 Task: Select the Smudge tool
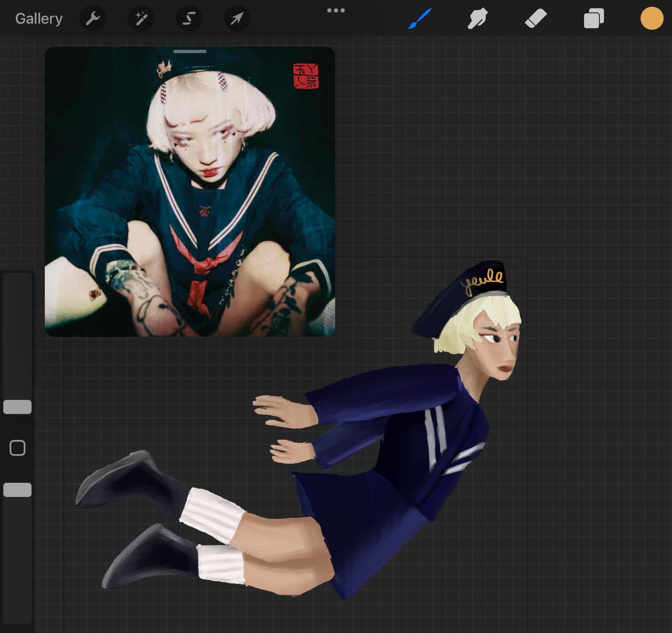[x=477, y=19]
